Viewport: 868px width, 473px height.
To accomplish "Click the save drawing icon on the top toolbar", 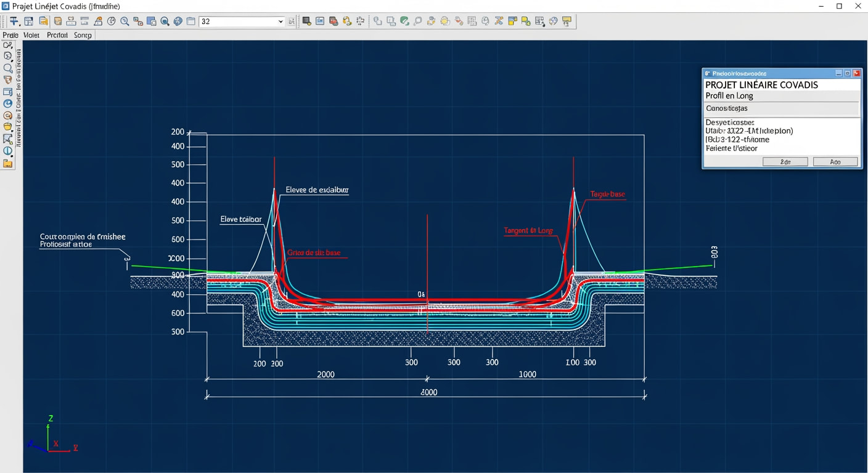I will (30, 20).
